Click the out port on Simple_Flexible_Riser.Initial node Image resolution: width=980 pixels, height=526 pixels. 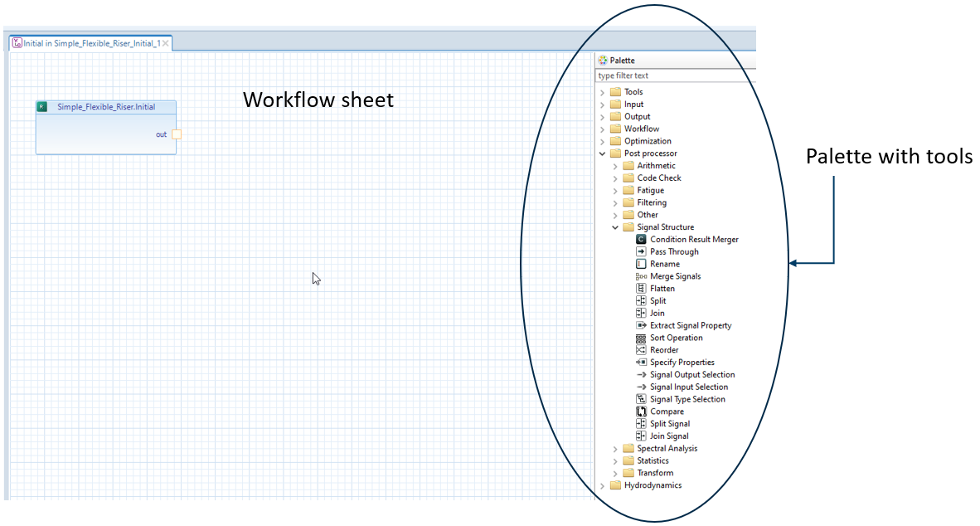(177, 134)
